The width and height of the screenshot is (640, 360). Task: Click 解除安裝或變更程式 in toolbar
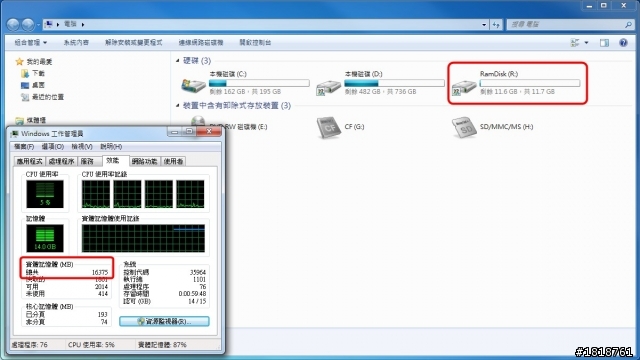133,42
